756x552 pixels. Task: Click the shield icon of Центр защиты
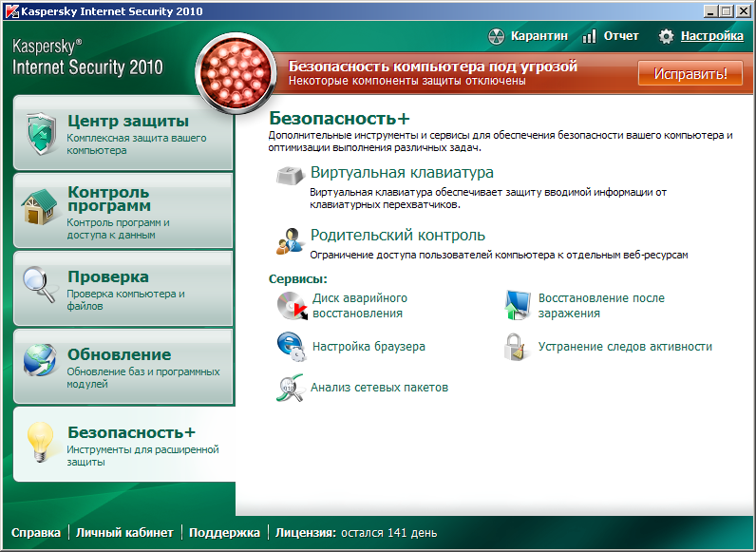point(42,133)
